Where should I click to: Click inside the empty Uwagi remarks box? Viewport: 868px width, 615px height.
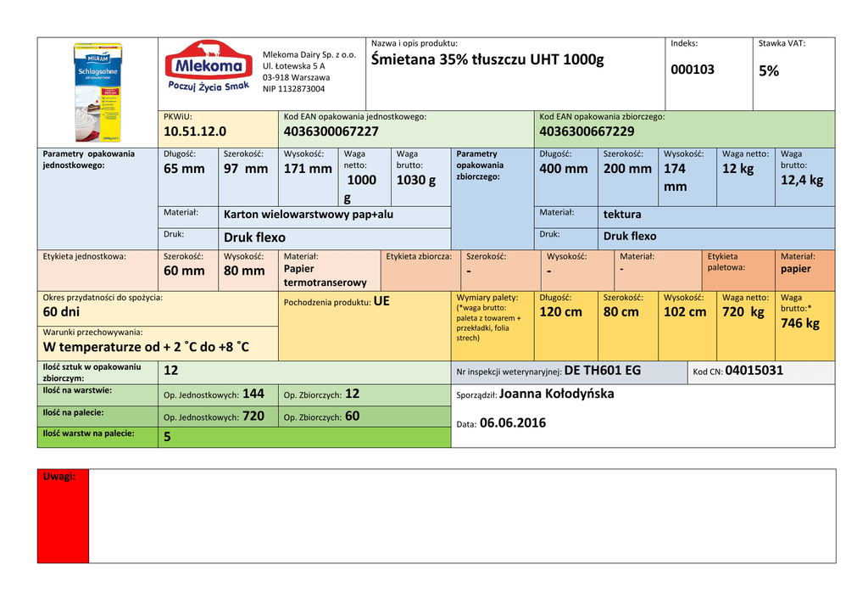(462, 516)
